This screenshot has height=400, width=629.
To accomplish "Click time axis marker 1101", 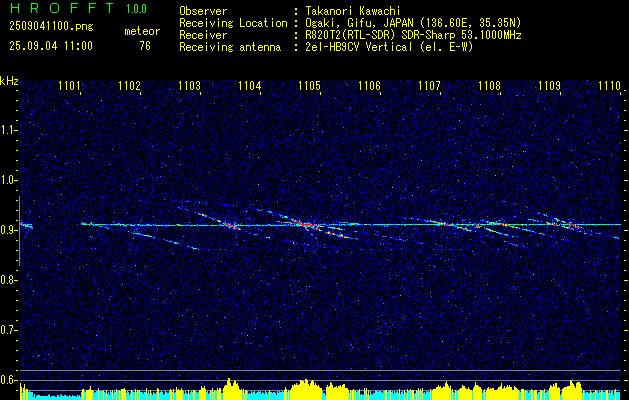I will [69, 85].
